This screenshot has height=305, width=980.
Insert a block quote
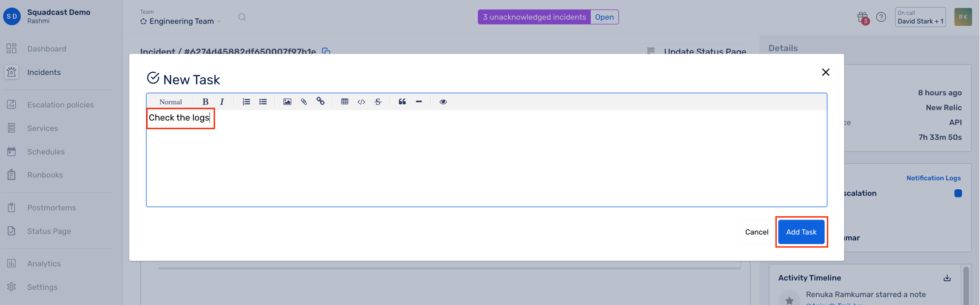click(x=402, y=102)
